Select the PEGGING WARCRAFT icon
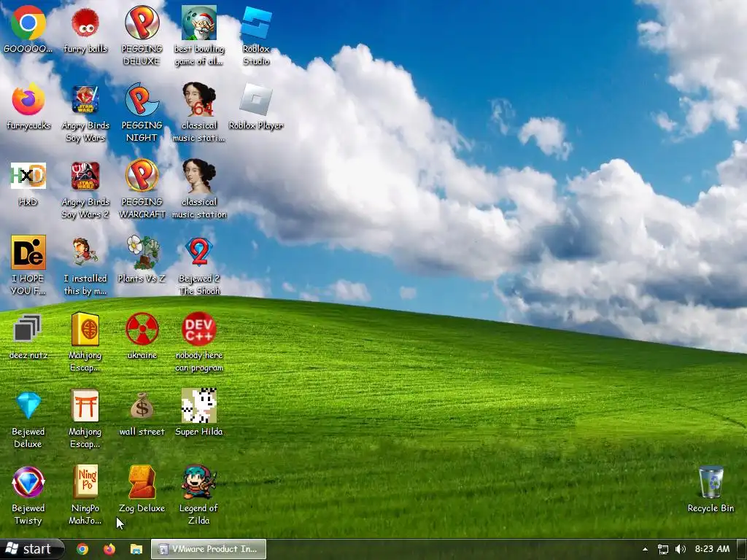The image size is (747, 560). (142, 176)
